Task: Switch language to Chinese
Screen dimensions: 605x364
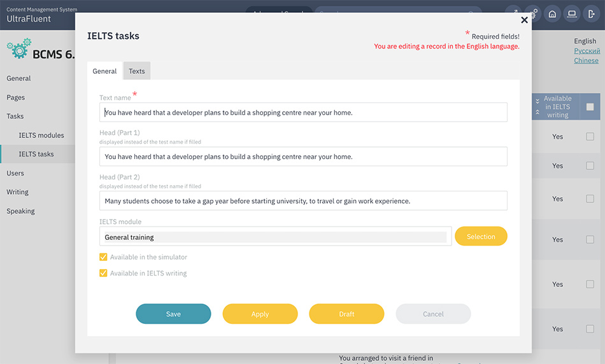Action: [586, 60]
